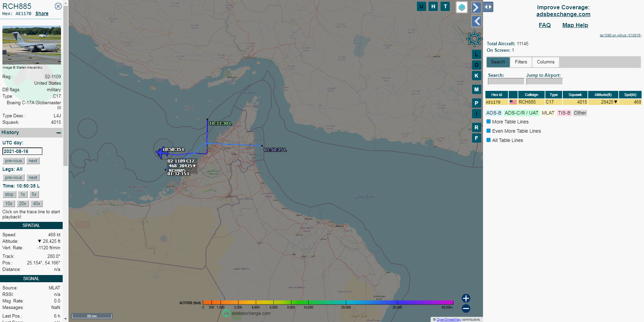This screenshot has height=322, width=644.
Task: Sort table by Type column
Action: (x=554, y=95)
